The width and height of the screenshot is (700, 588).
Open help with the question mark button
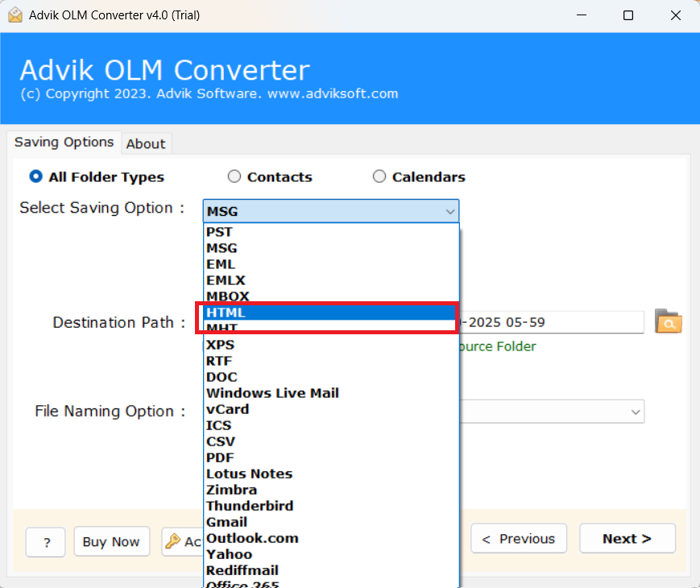point(46,542)
